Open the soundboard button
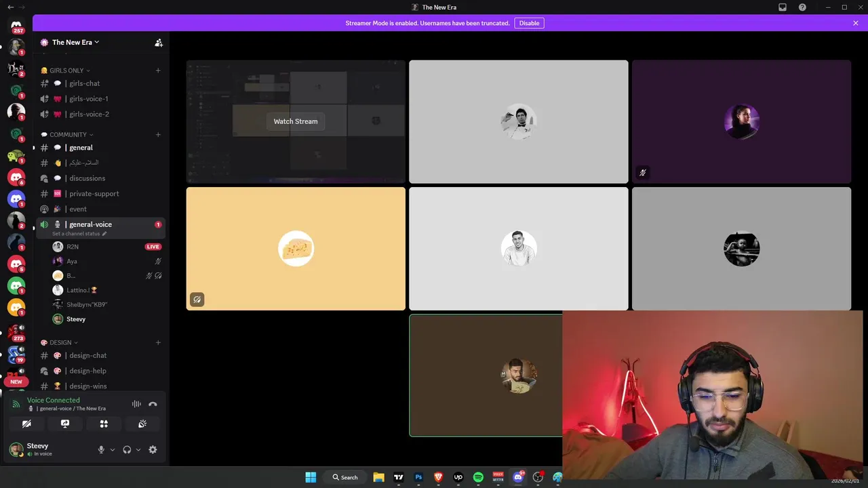The width and height of the screenshot is (868, 488). [x=142, y=424]
